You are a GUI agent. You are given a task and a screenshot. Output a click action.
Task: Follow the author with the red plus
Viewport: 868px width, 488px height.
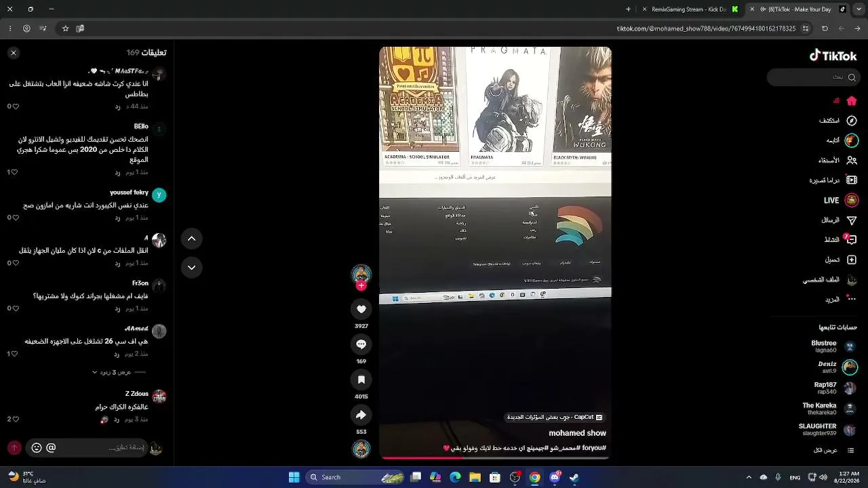tap(361, 286)
